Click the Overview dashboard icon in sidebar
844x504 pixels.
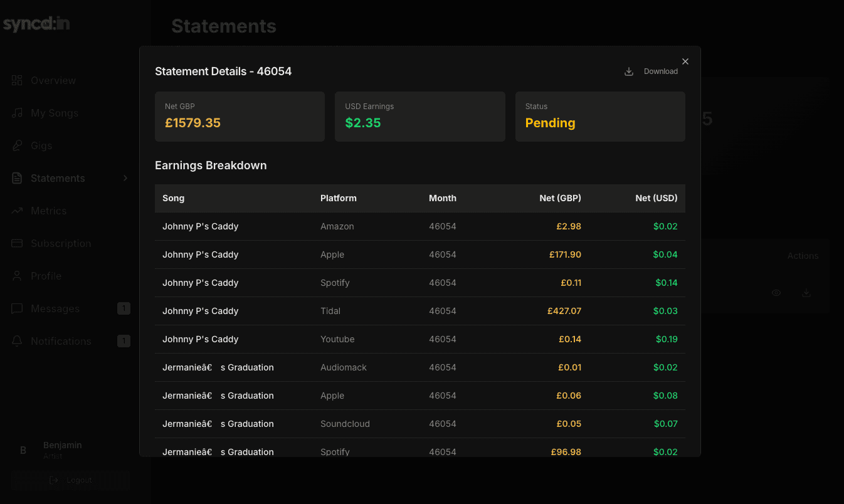coord(17,80)
